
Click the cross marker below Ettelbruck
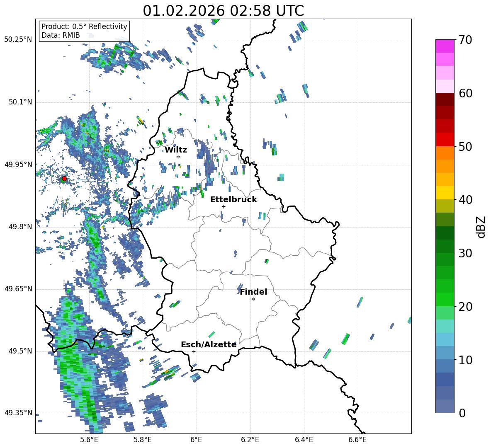tap(224, 206)
